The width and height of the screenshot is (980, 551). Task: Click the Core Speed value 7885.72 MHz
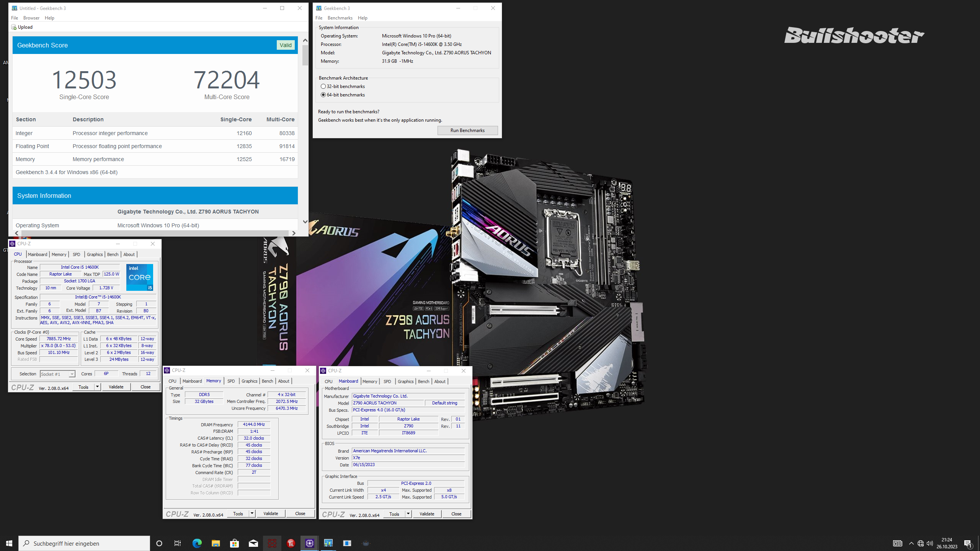[x=59, y=339]
